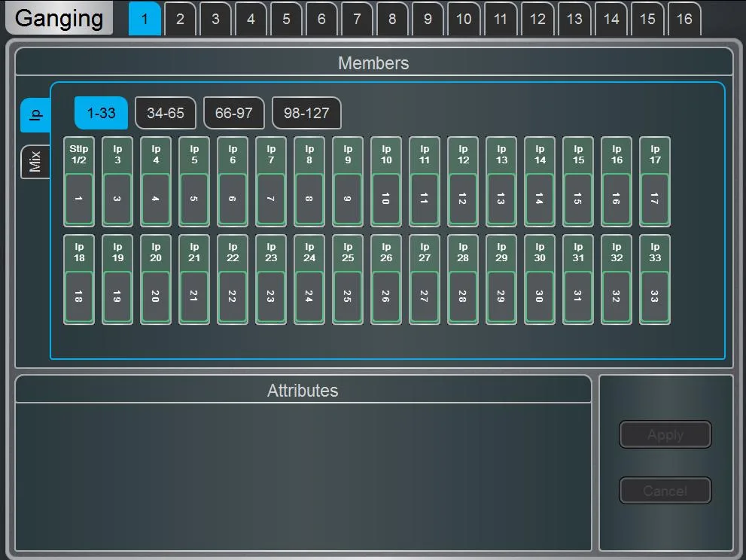This screenshot has height=560, width=746.
Task: Select Ip 7 channel member
Action: pos(271,181)
